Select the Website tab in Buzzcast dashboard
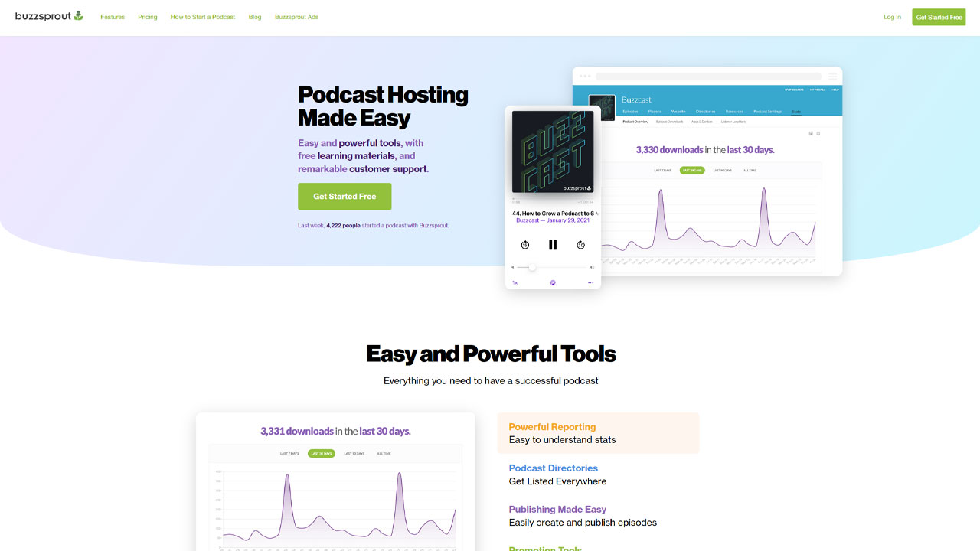Viewport: 980px width, 551px height. pos(678,112)
